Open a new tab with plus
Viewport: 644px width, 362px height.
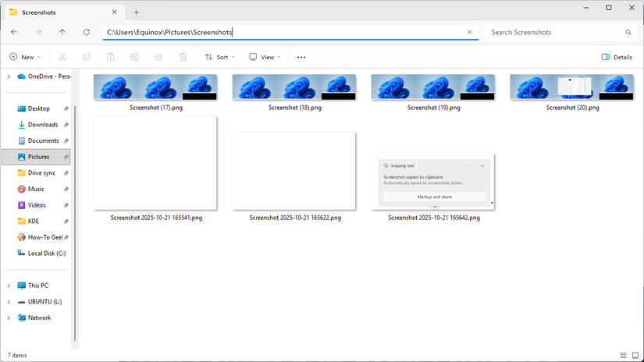point(137,12)
